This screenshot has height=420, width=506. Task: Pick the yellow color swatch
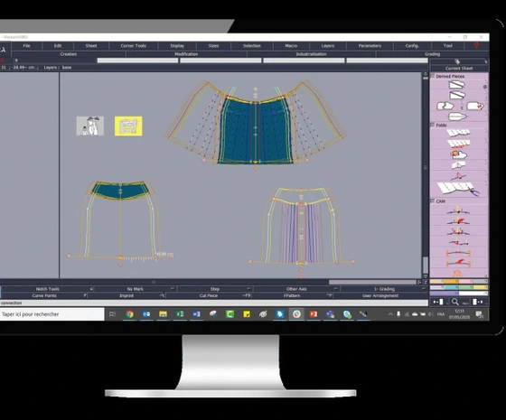coord(481,287)
